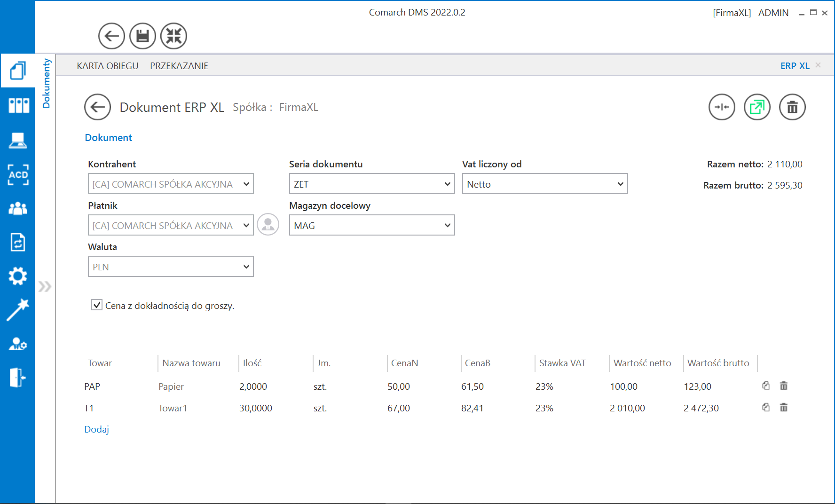The height and width of the screenshot is (504, 835).
Task: Click the payer person icon beside Płatnik
Action: pos(268,225)
